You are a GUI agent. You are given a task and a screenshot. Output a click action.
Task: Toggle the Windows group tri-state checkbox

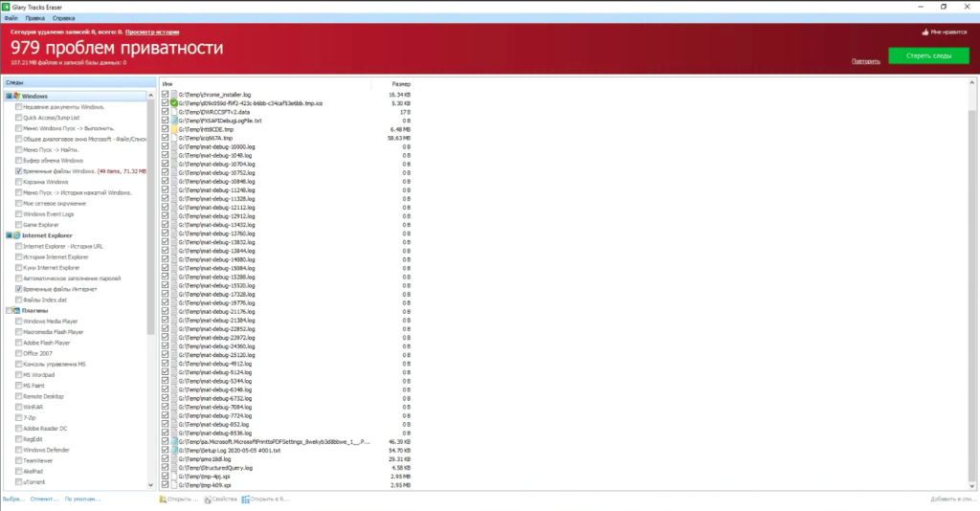[9, 97]
